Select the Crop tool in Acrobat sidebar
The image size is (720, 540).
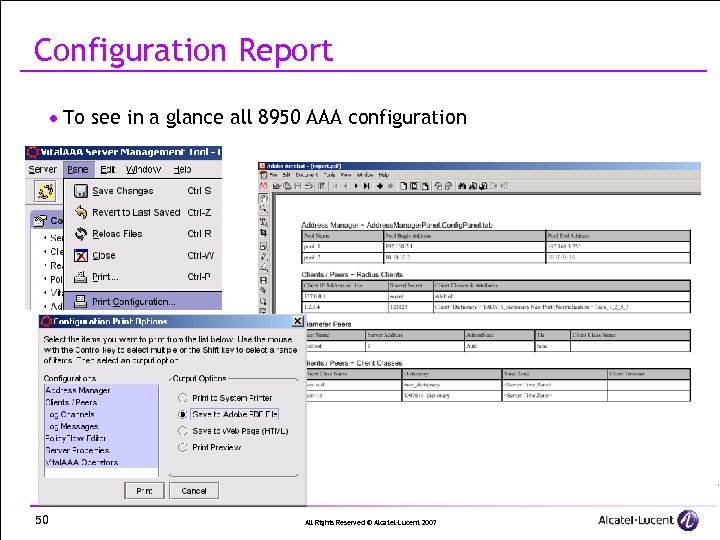[x=264, y=233]
